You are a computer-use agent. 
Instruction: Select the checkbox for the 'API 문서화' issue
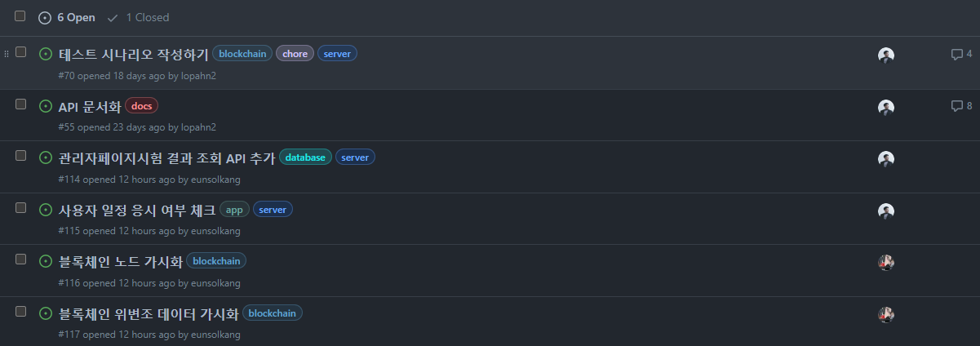(21, 104)
